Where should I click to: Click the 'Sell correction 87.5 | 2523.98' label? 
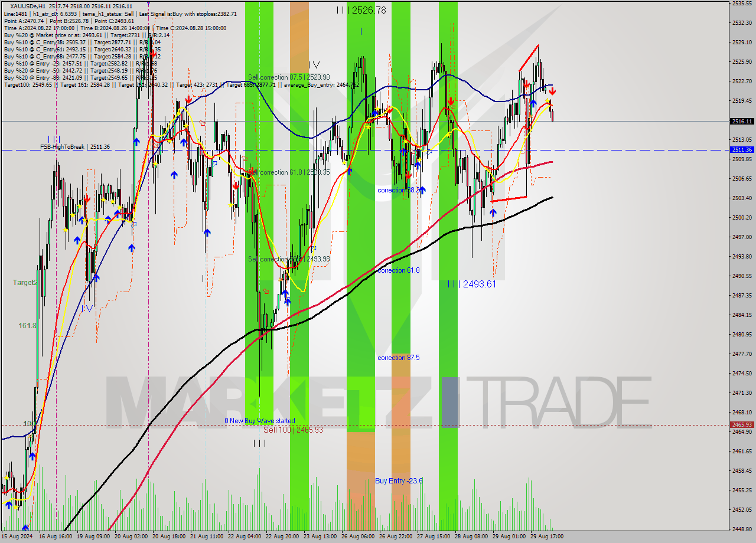pos(289,77)
